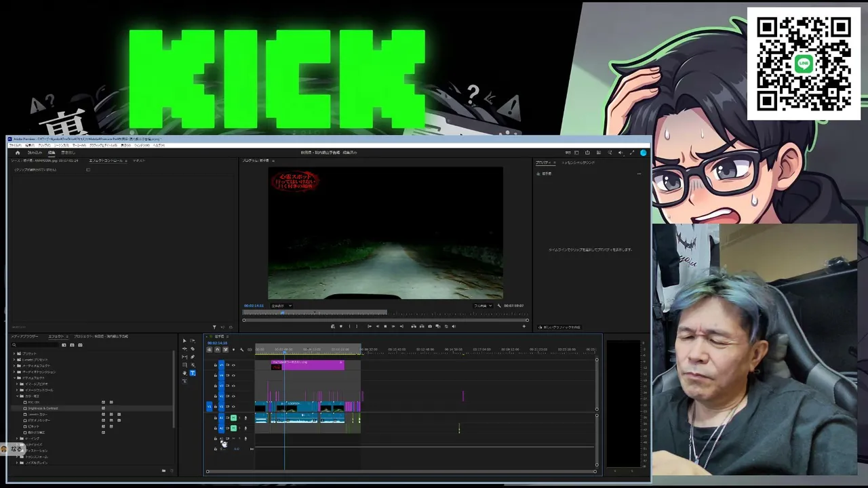Create a new custom bin in Effects panel
868x488 pixels.
point(163,470)
